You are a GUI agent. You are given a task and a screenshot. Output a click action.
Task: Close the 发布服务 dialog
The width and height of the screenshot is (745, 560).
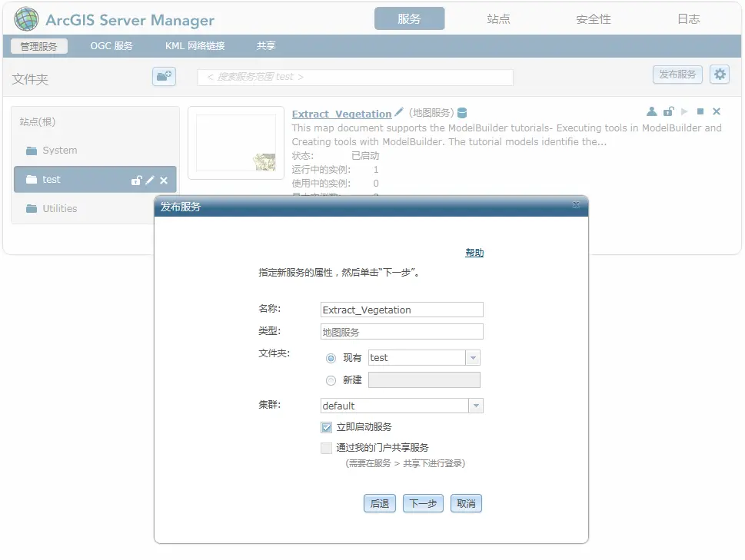576,204
